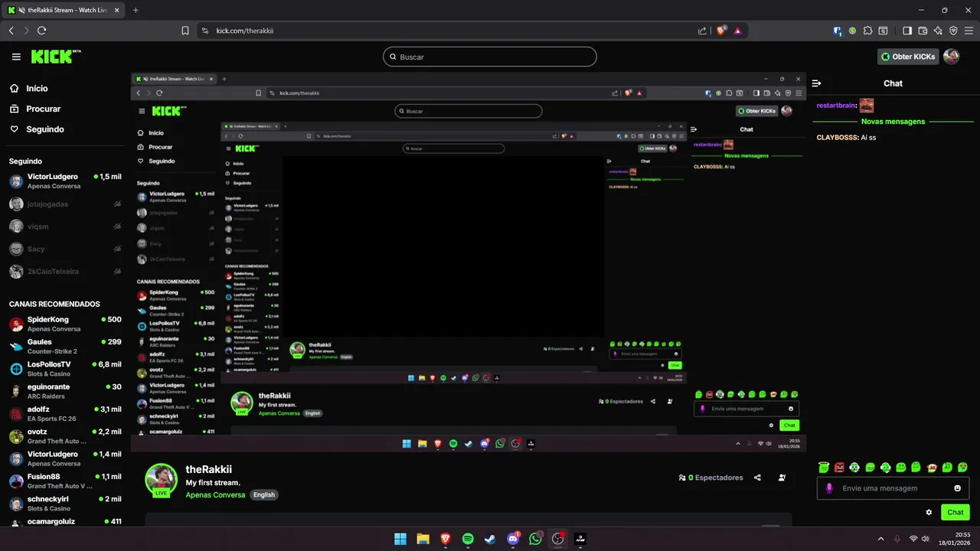
Task: Open Brave's main menu three-line icon
Action: [x=969, y=31]
